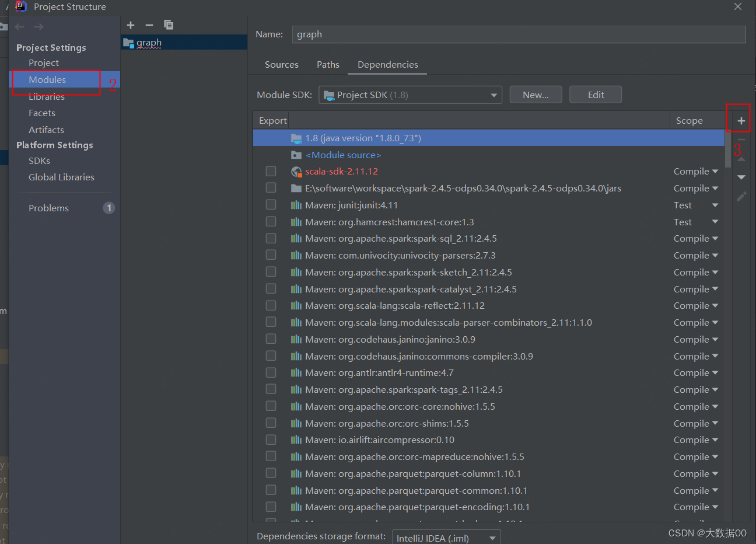Toggle export checkbox for univocity-parsers:2.7.3
Screen dimensions: 756x544
point(271,255)
